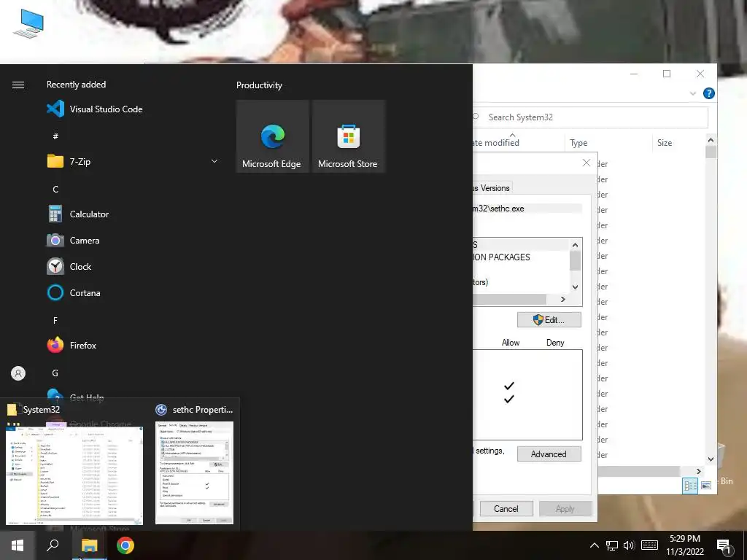The width and height of the screenshot is (747, 560).
Task: Select the ION PACKAGES group entry
Action: (x=502, y=257)
